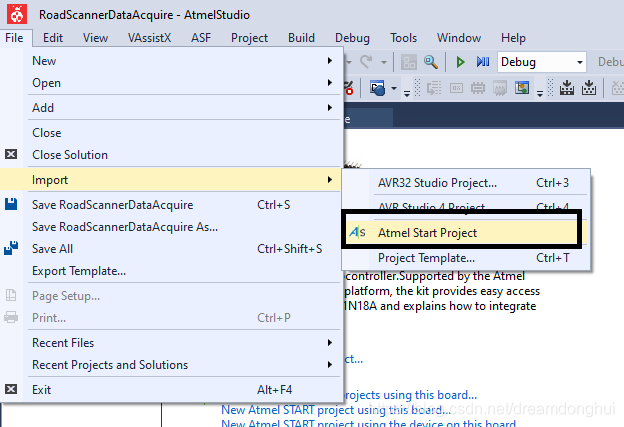
Task: Select the Import menu entry
Action: (171, 179)
